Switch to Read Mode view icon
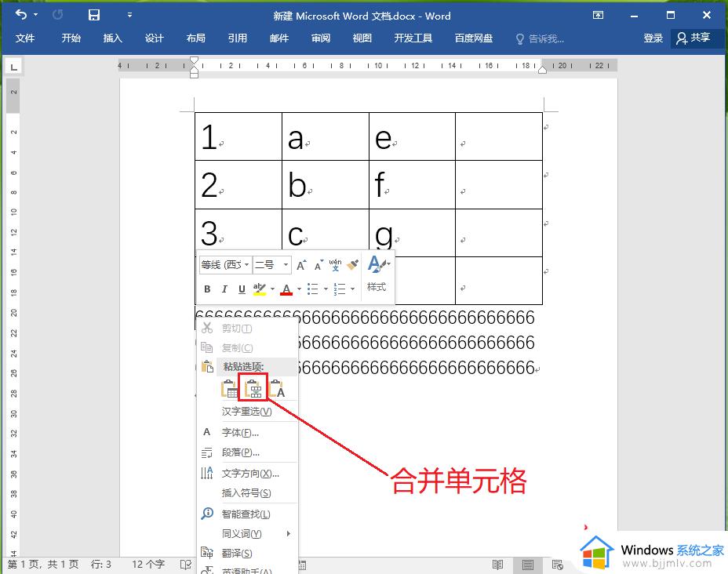The image size is (728, 574). 497,565
